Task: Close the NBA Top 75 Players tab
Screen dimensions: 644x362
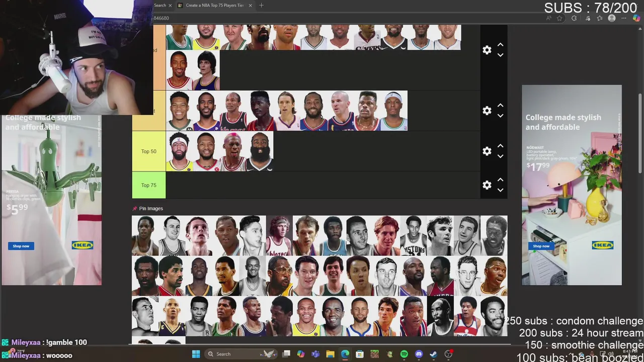Action: pyautogui.click(x=250, y=5)
